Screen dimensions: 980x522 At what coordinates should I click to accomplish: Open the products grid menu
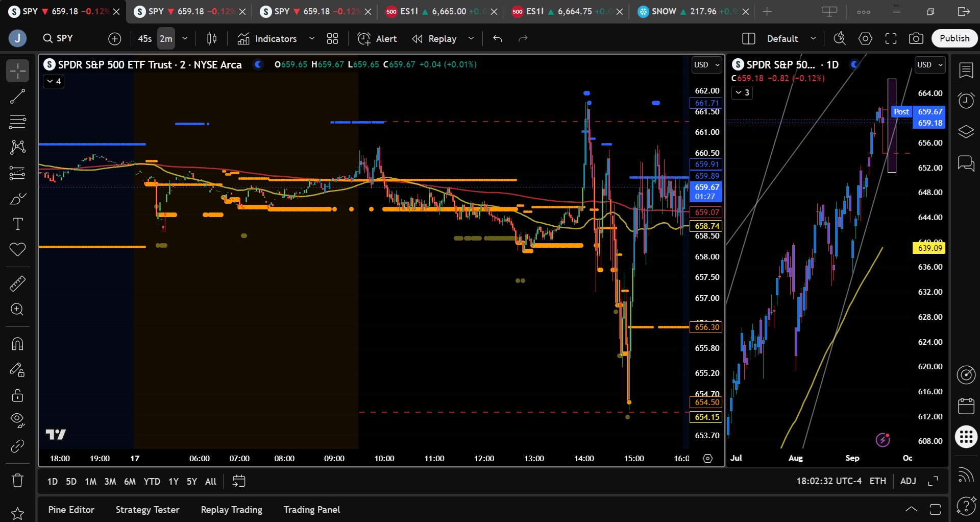[966, 437]
